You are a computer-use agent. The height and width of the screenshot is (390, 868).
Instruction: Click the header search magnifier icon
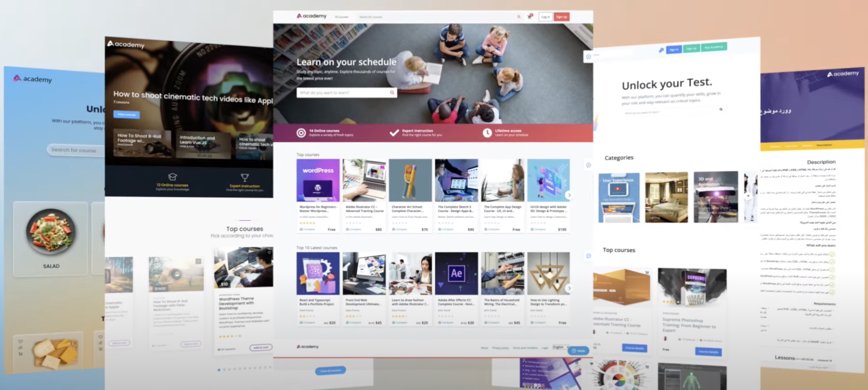point(519,17)
